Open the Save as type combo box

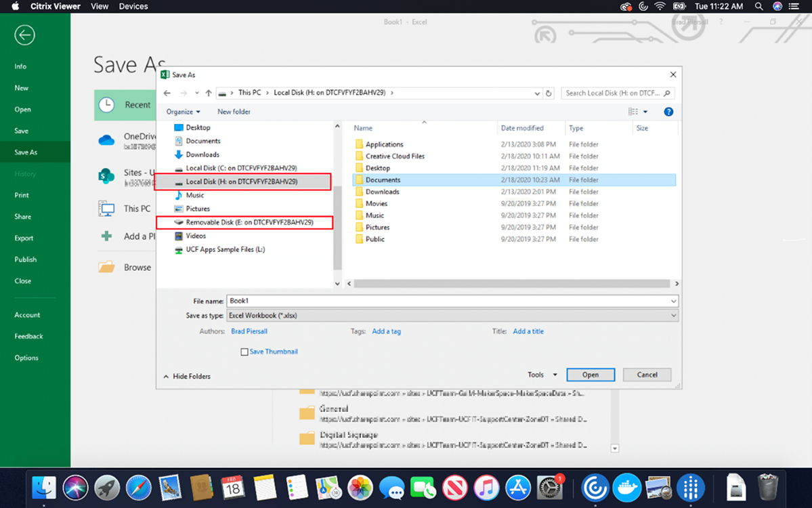[452, 316]
